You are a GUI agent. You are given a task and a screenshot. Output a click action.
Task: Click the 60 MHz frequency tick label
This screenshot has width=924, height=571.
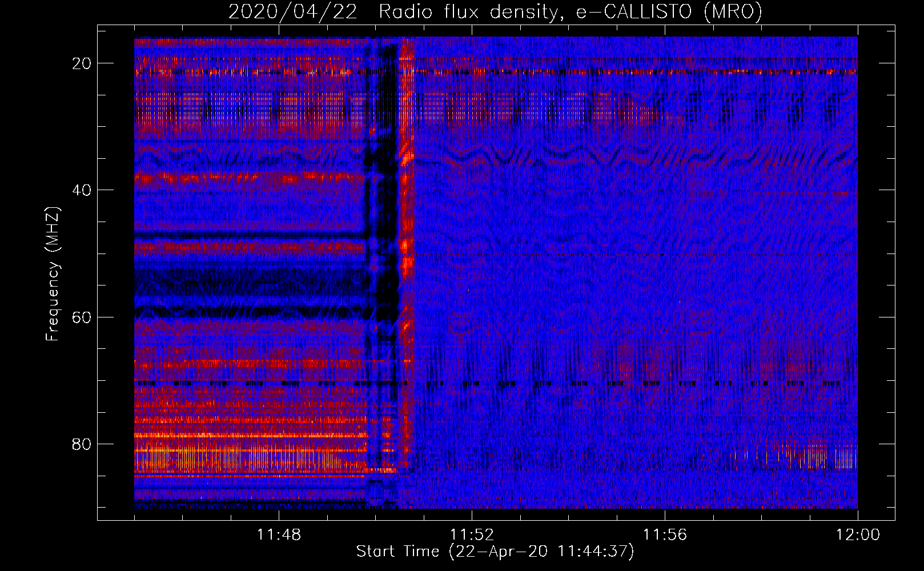click(82, 317)
